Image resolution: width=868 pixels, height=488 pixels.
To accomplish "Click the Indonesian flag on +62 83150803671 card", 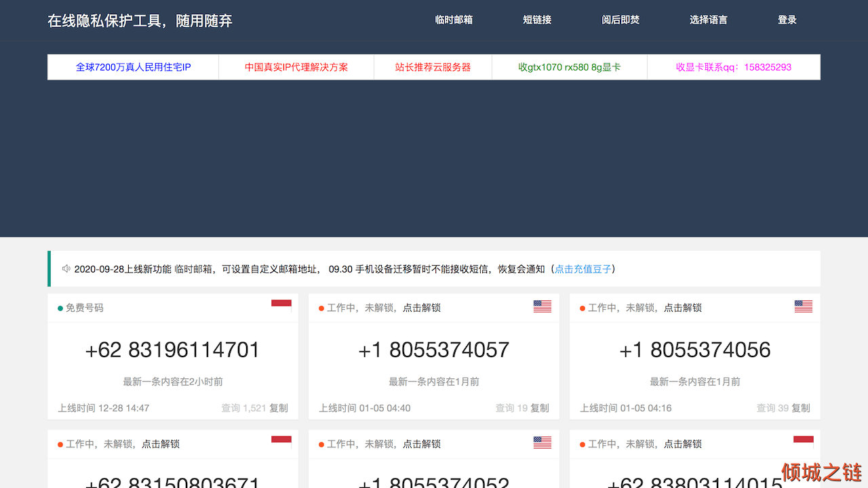I will click(281, 443).
